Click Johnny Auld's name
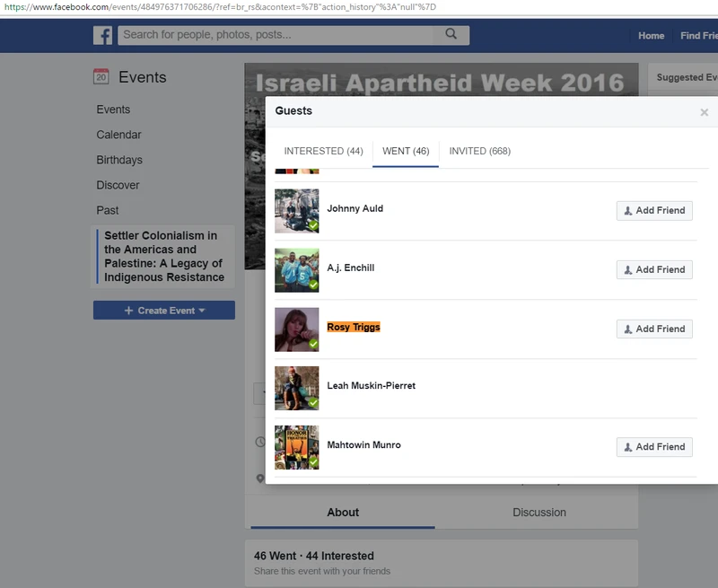 click(355, 208)
